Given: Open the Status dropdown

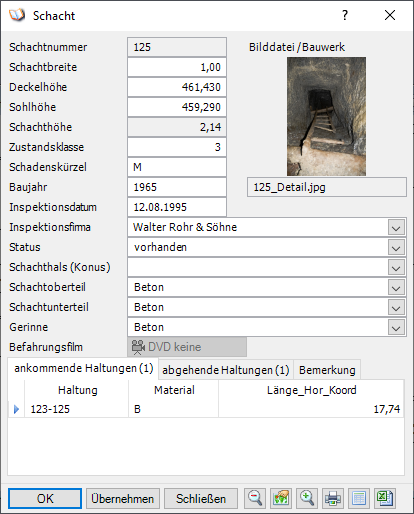Looking at the screenshot, I should [396, 247].
